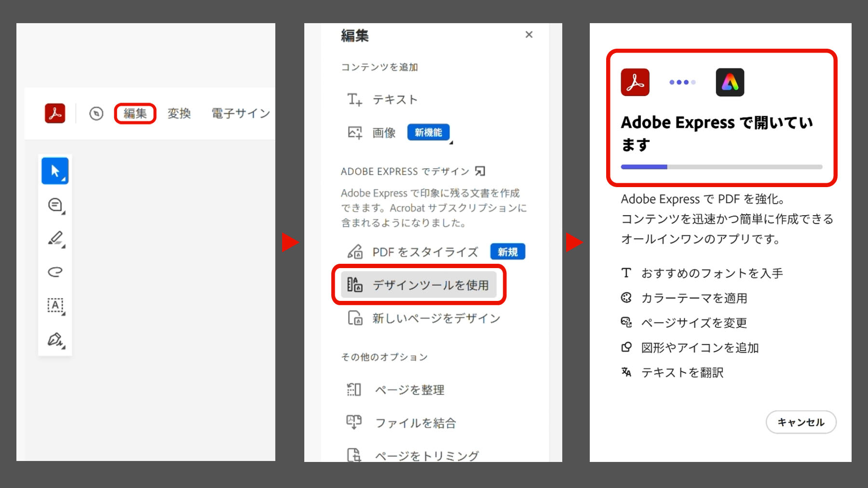Viewport: 868px width, 488px height.
Task: Select 新しいページをデザイン
Action: pyautogui.click(x=436, y=318)
